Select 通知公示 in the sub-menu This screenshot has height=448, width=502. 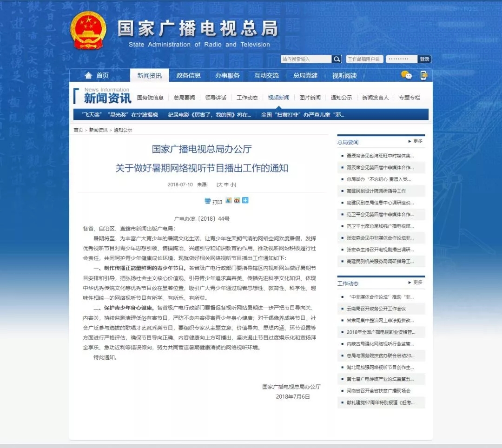point(341,98)
